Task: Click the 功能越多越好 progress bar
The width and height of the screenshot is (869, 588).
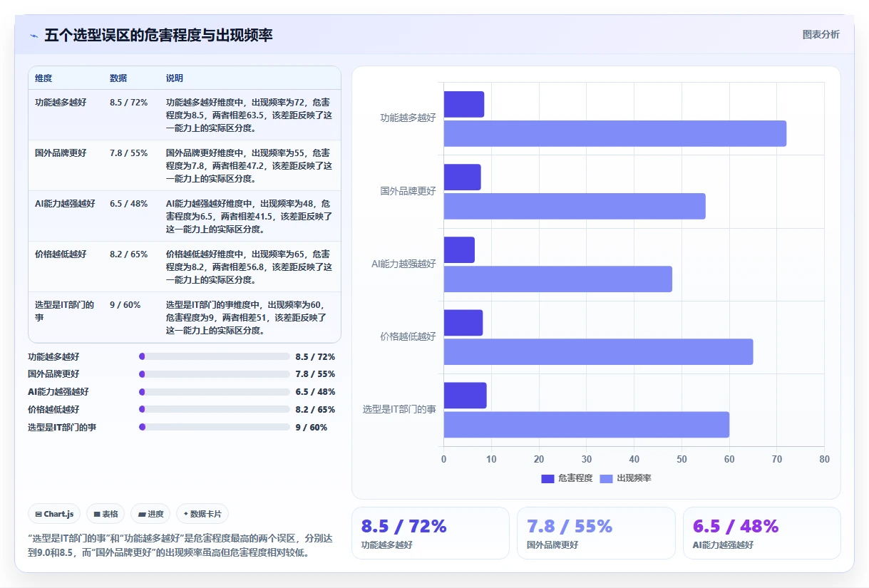Action: (x=215, y=356)
